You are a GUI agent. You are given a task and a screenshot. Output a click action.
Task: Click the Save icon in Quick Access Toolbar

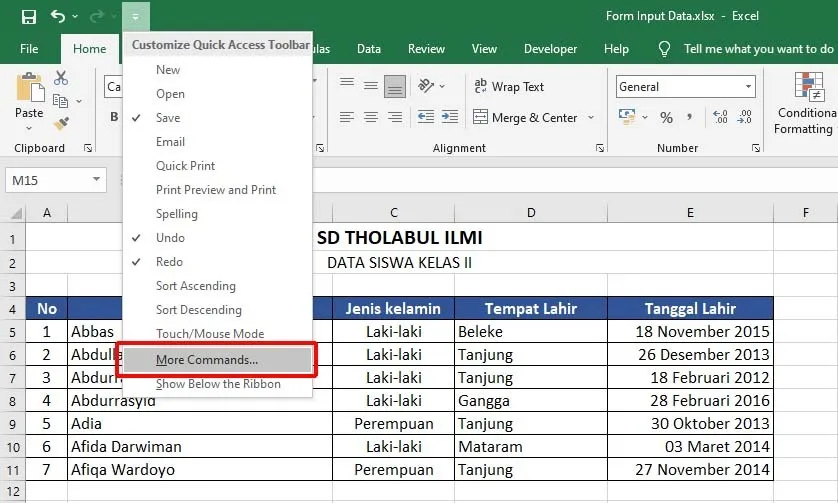tap(28, 17)
